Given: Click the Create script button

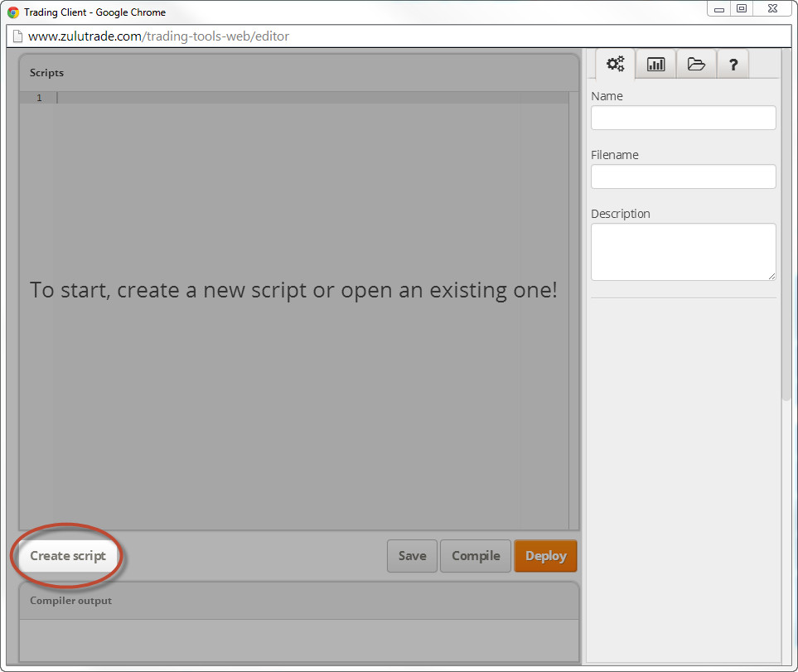Looking at the screenshot, I should (x=68, y=555).
